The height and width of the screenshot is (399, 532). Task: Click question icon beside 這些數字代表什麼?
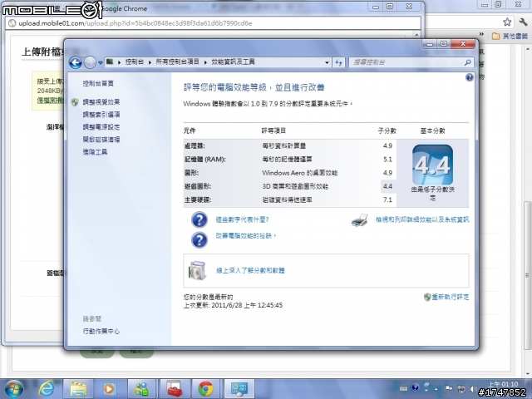[x=199, y=219]
